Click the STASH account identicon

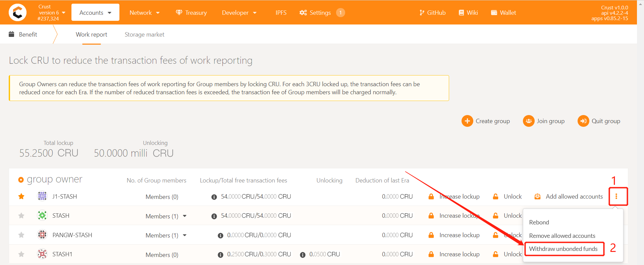[42, 215]
